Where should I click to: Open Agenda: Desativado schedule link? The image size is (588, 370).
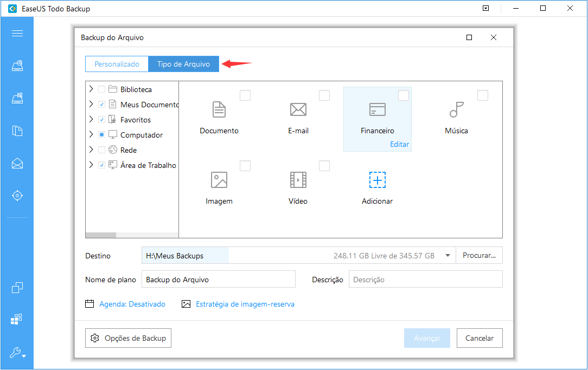click(x=132, y=304)
